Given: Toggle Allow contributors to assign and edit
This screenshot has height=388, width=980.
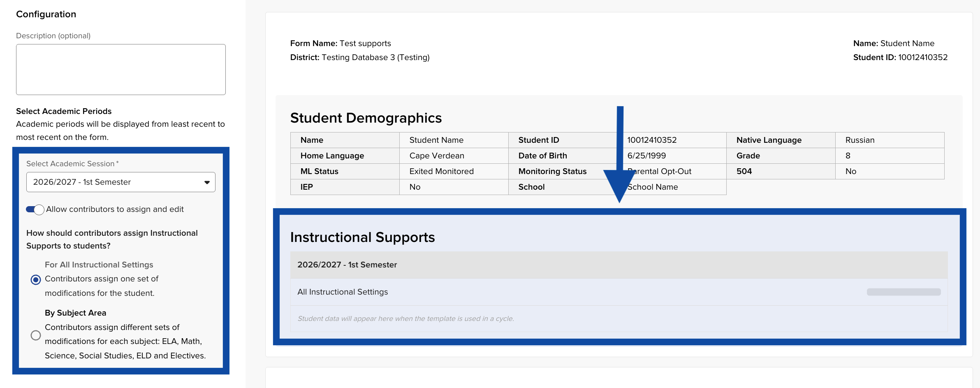Looking at the screenshot, I should (x=35, y=209).
